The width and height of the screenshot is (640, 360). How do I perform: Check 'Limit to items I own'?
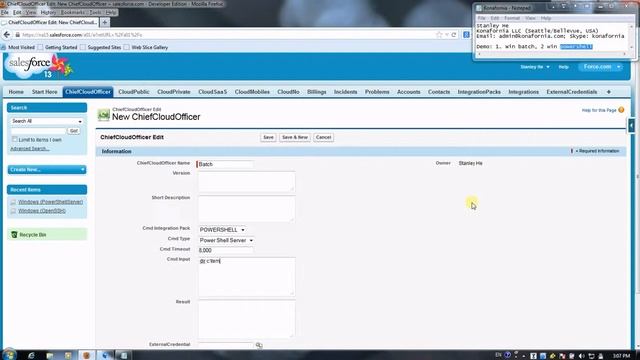coord(15,139)
